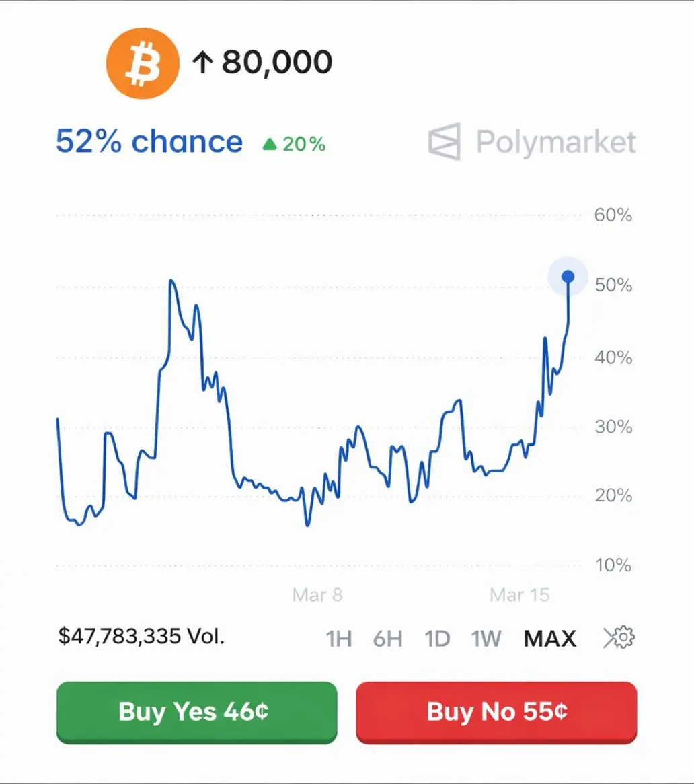Click the green triangle change indicator
Screen dimensions: 694x784
pyautogui.click(x=269, y=145)
